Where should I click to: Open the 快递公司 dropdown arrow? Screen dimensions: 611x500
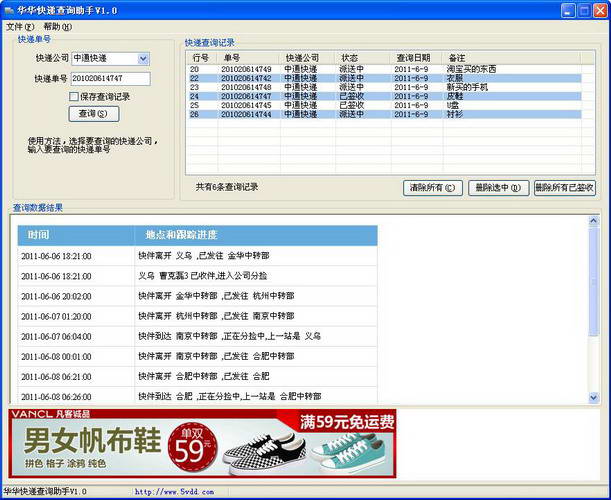click(143, 59)
